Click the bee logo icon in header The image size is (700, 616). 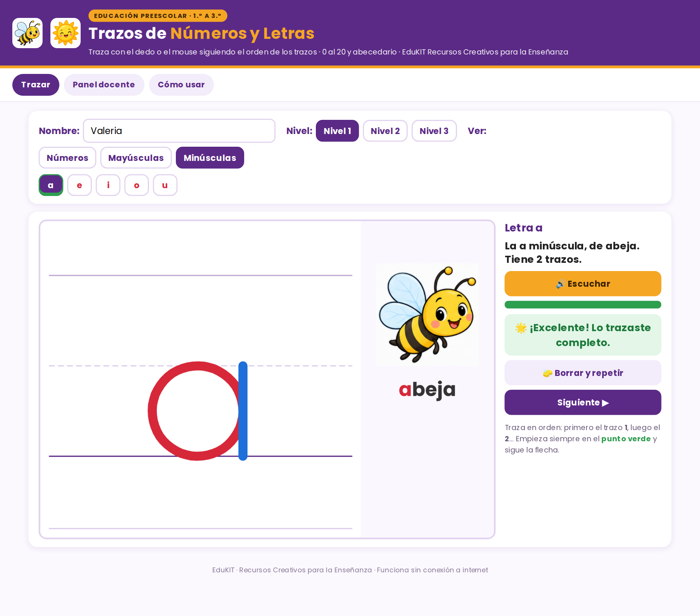pyautogui.click(x=27, y=33)
